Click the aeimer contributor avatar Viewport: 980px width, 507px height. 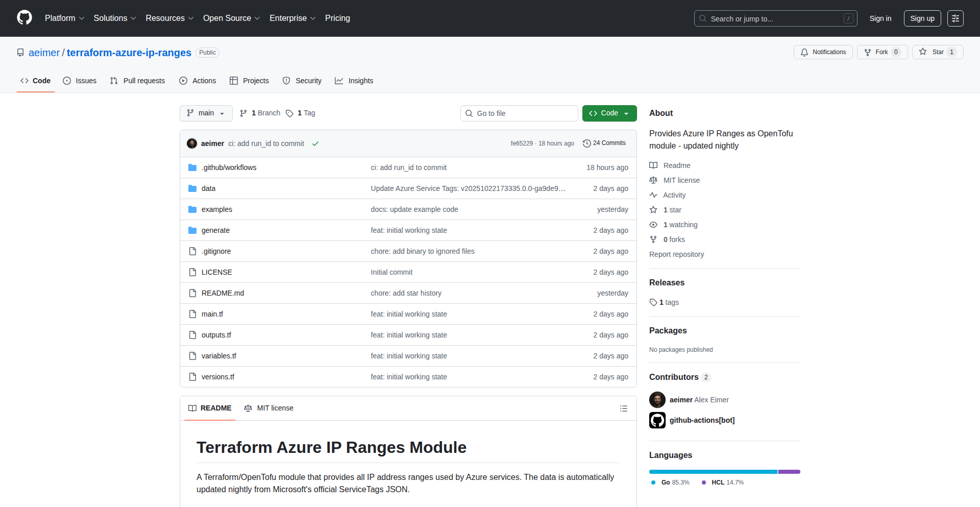pyautogui.click(x=657, y=400)
